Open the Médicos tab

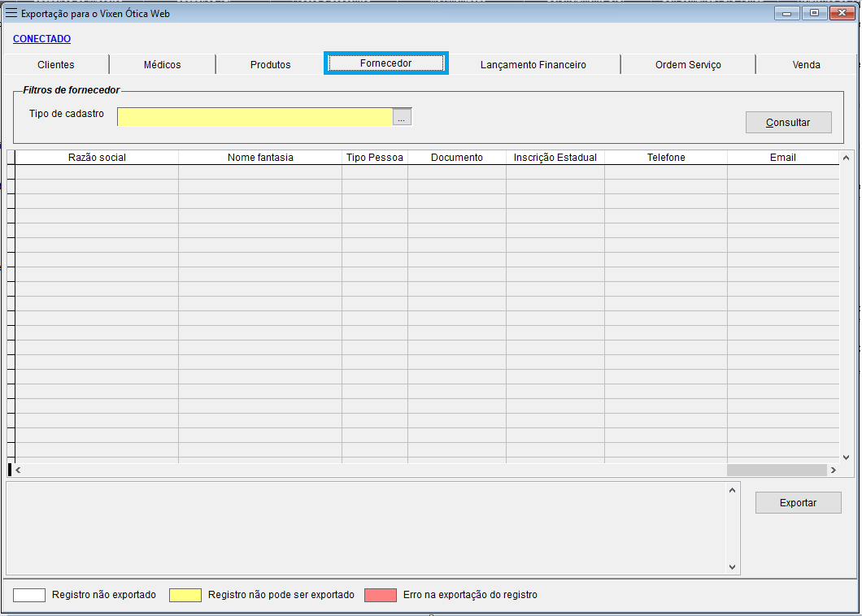coord(162,65)
